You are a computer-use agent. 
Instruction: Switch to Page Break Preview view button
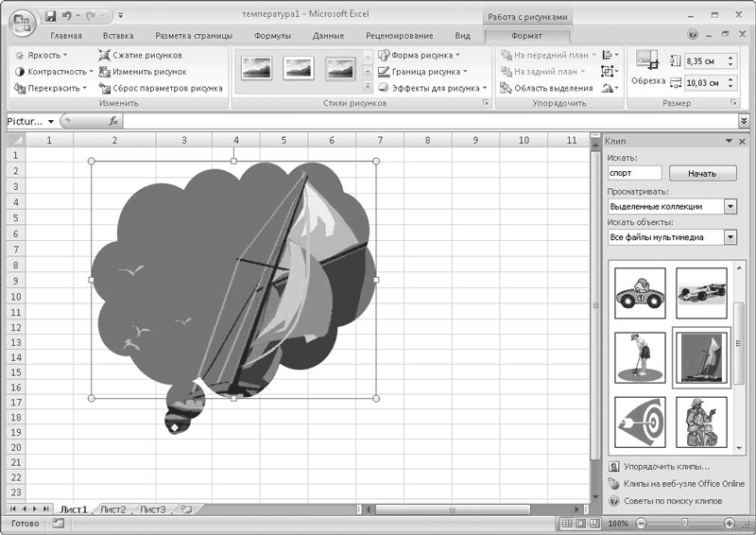[x=595, y=523]
